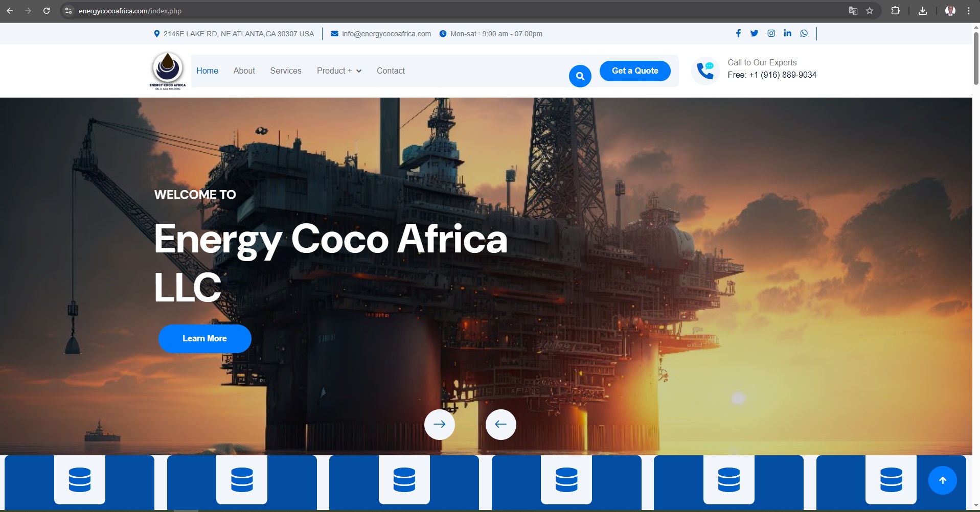980x512 pixels.
Task: Open the browser extensions puzzle icon
Action: point(895,11)
